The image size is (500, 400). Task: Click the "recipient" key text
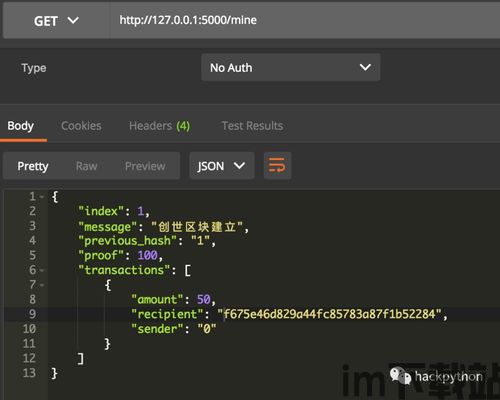tap(167, 314)
